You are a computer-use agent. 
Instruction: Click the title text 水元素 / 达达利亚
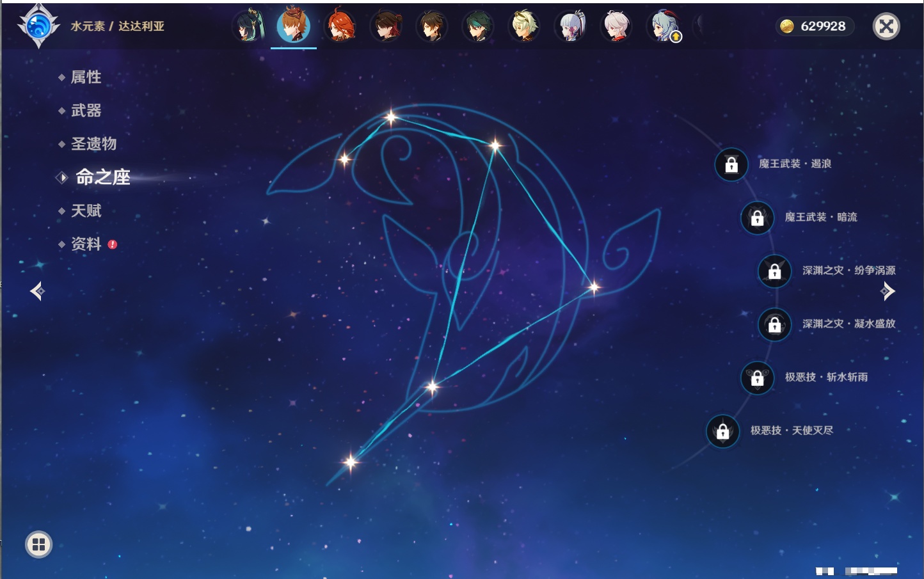[x=117, y=26]
